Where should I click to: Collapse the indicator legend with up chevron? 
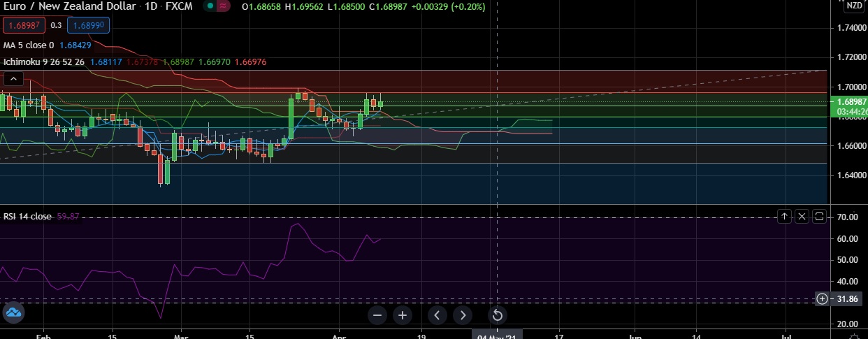(13, 78)
